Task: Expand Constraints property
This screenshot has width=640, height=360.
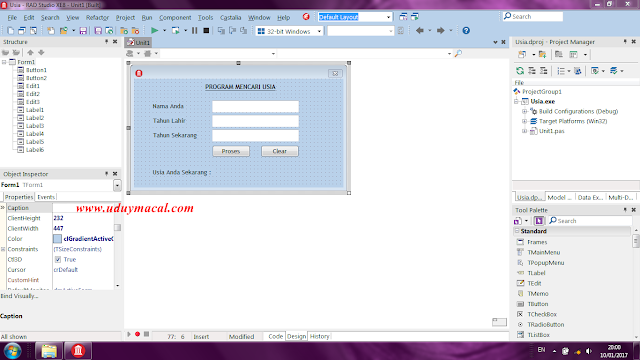Action: point(3,249)
